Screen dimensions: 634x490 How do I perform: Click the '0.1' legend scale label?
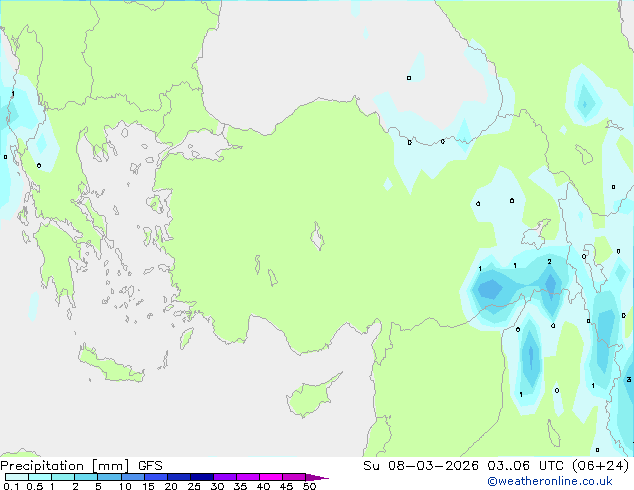point(11,486)
